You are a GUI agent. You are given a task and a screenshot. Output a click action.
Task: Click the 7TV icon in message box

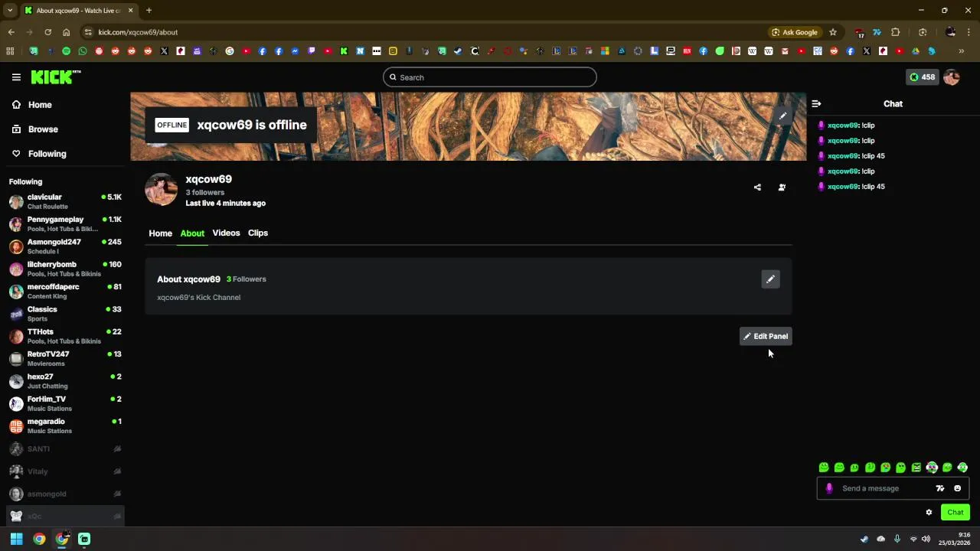(940, 488)
